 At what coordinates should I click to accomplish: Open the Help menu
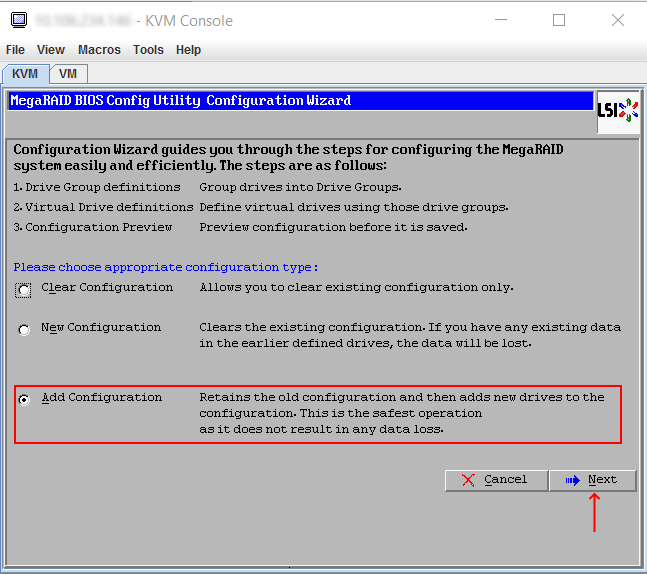point(188,50)
